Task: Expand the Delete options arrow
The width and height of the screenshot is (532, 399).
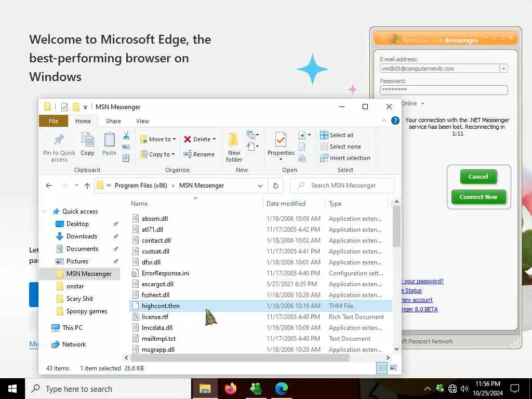Action: [214, 139]
